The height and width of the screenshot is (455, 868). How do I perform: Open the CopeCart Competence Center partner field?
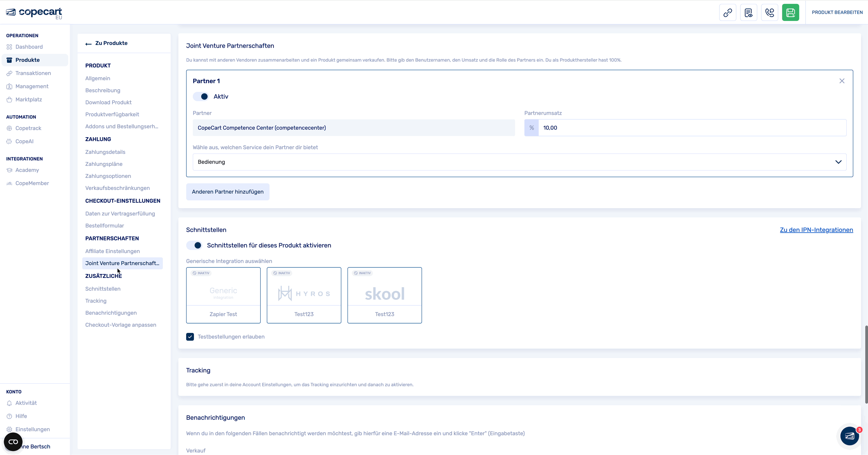(x=353, y=128)
